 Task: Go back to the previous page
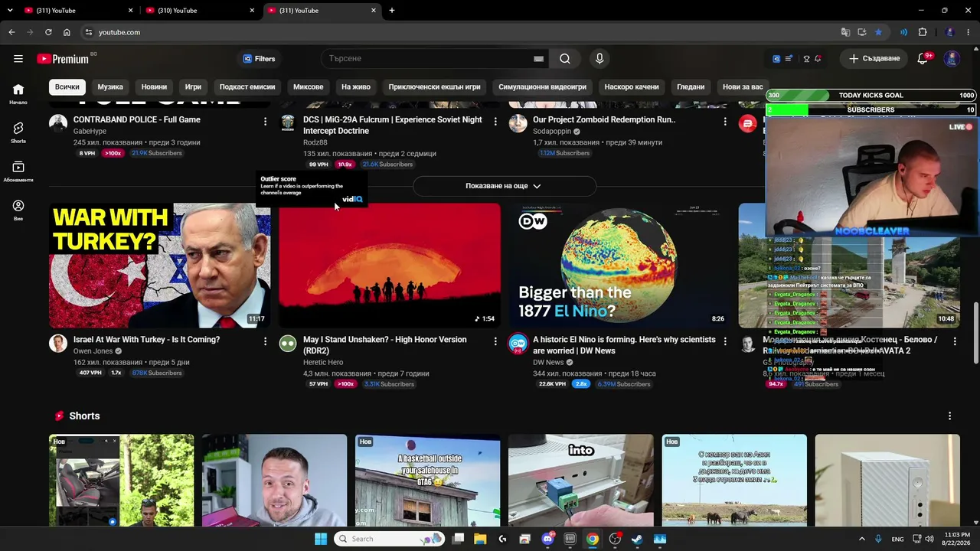point(11,32)
